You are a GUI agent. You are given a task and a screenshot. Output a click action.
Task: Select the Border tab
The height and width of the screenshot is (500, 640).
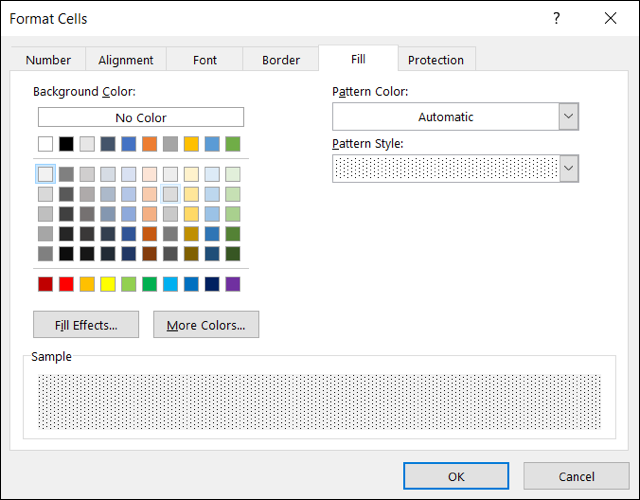[x=281, y=60]
